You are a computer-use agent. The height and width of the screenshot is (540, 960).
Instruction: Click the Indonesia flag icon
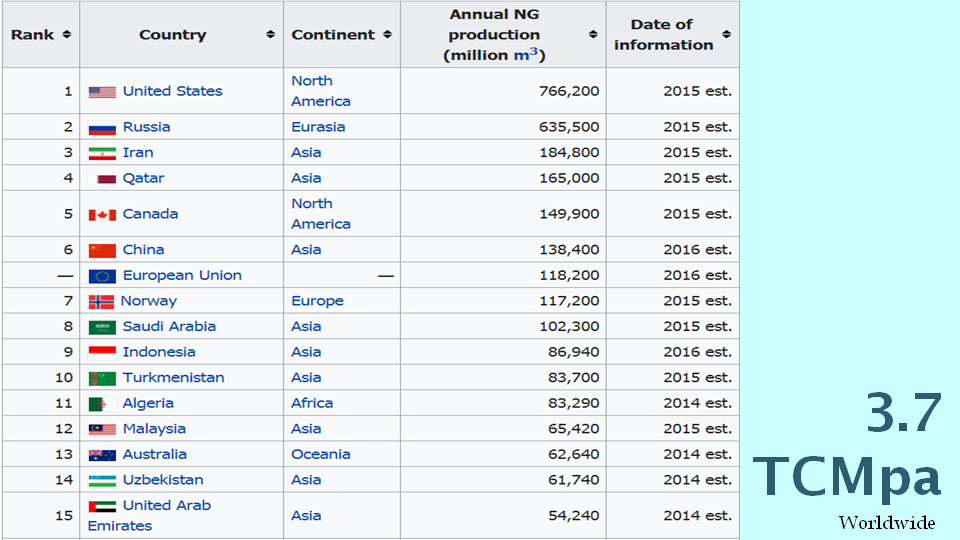click(102, 353)
